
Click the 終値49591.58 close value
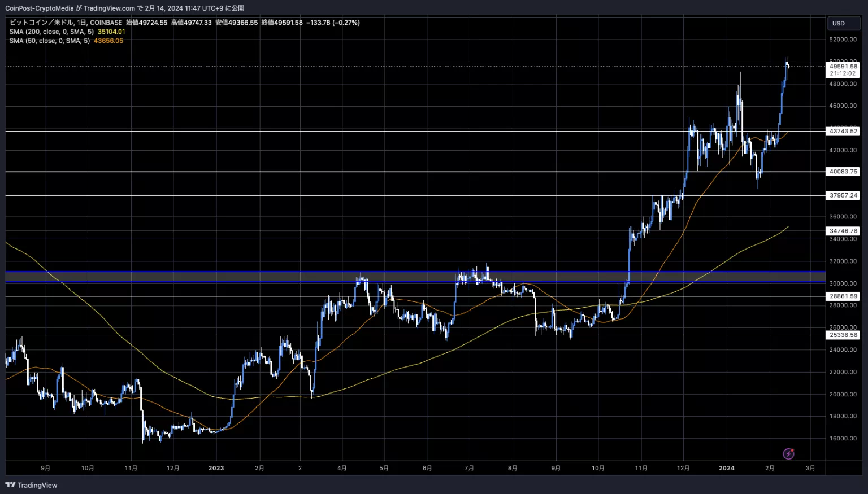[x=282, y=23]
